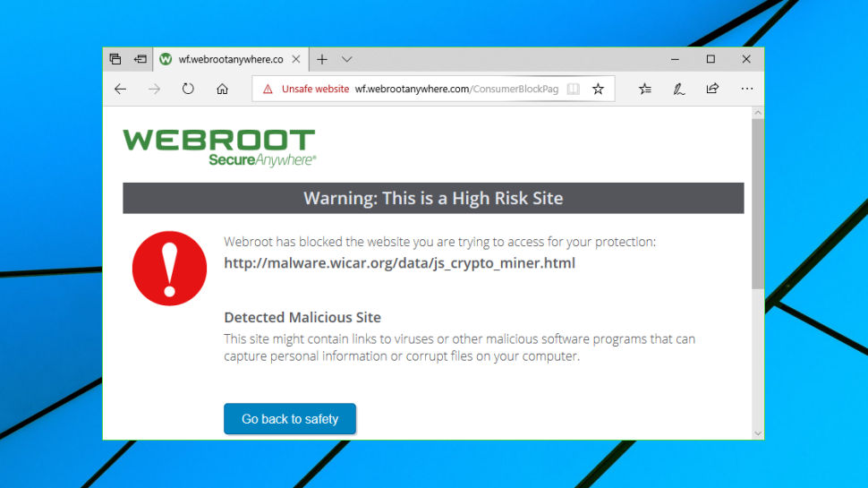This screenshot has width=868, height=488.
Task: Click Go back to safety button
Action: click(290, 419)
